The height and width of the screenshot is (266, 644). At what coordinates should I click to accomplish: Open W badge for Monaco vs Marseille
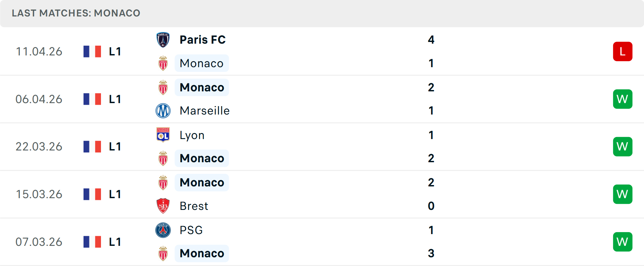pyautogui.click(x=623, y=99)
